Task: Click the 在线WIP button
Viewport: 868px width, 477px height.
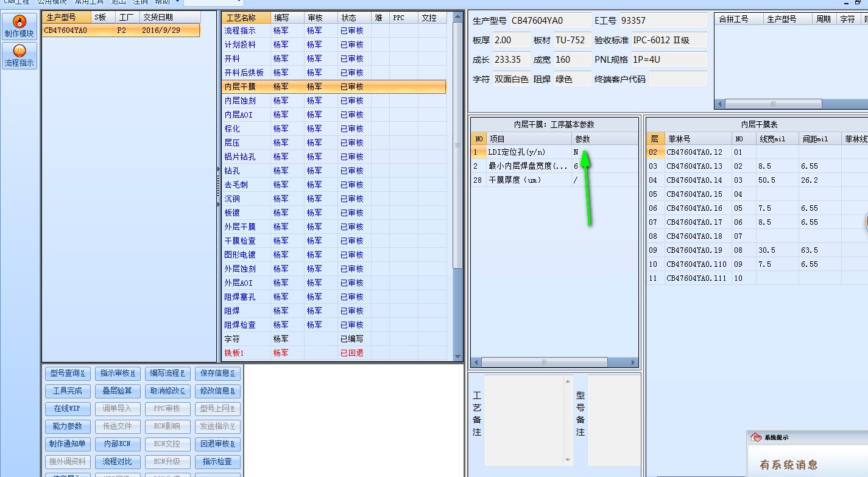Action: coord(68,409)
